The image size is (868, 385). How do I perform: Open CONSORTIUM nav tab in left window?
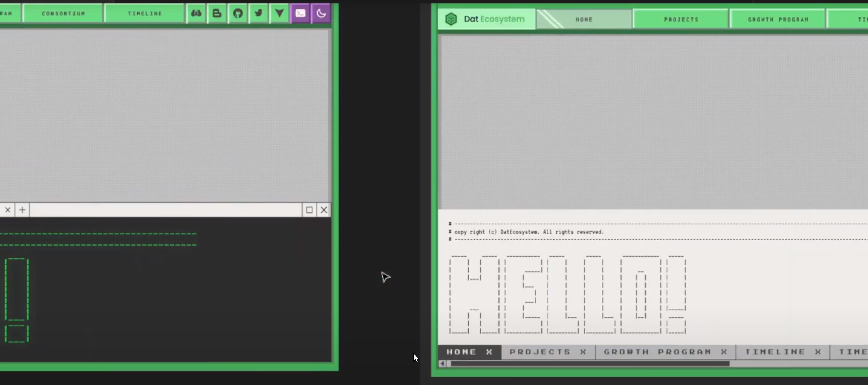pos(63,13)
